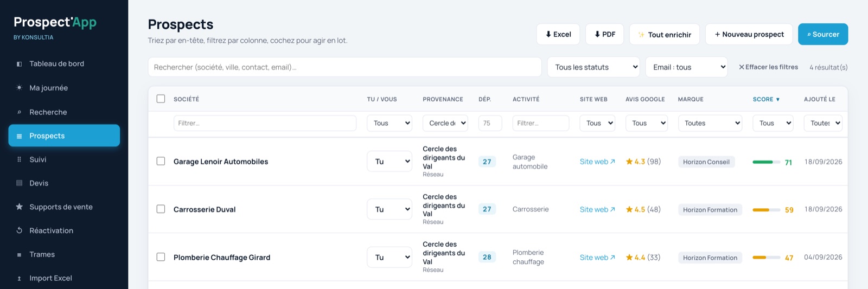868x289 pixels.
Task: Click the search icon on the Sourcer button
Action: [809, 34]
